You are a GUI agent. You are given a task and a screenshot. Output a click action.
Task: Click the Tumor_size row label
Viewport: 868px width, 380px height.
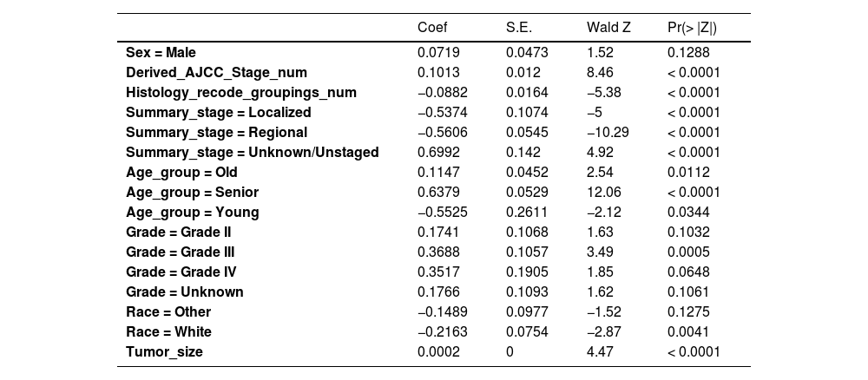[164, 352]
